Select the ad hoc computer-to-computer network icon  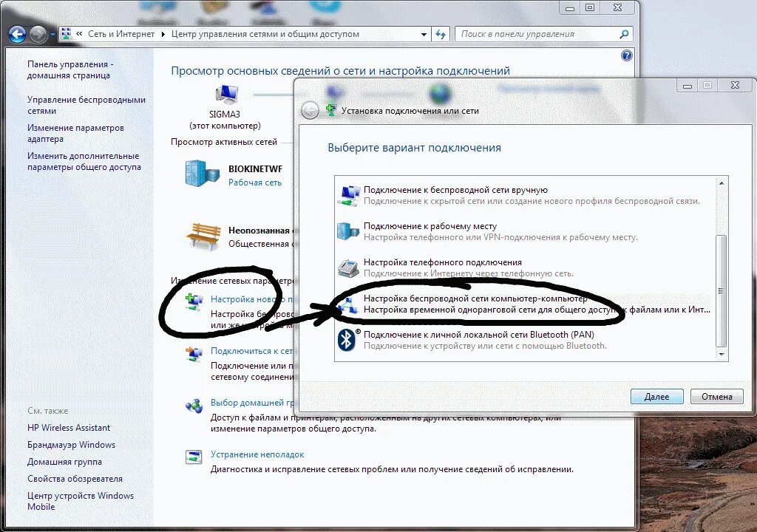[x=348, y=304]
